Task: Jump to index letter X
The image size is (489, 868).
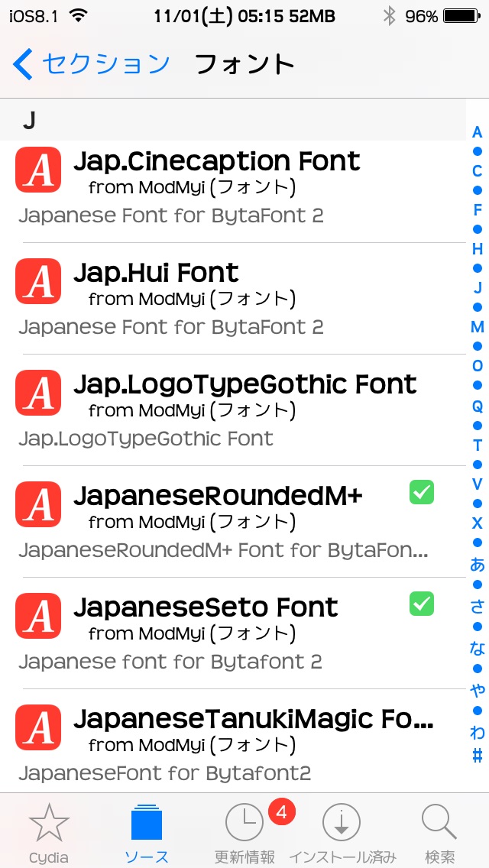Action: 477,523
